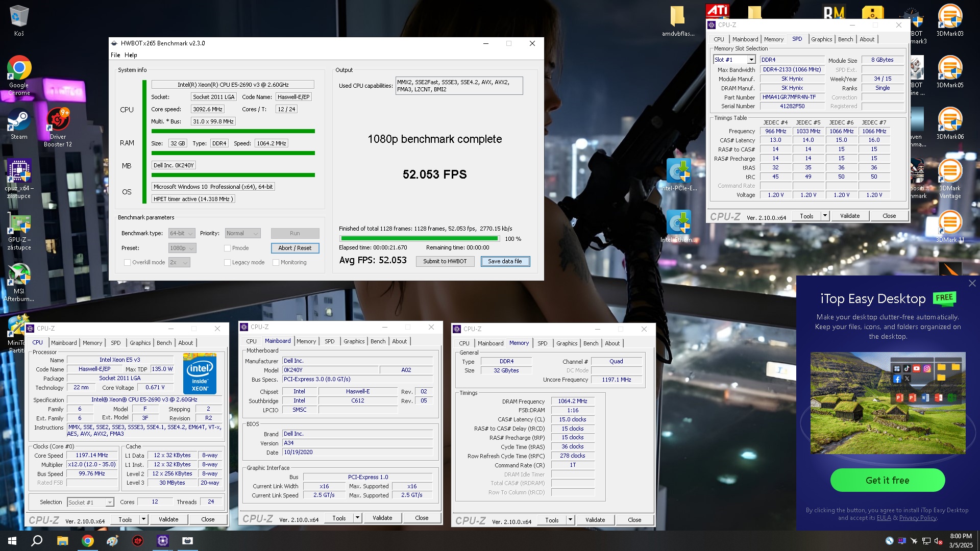Launch the 3DMark 11 desktop shortcut
Image resolution: width=980 pixels, height=551 pixels.
point(950,227)
